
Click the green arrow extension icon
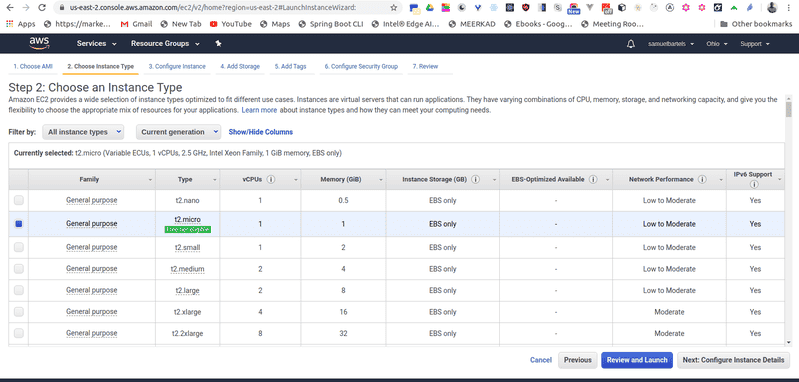tap(733, 8)
